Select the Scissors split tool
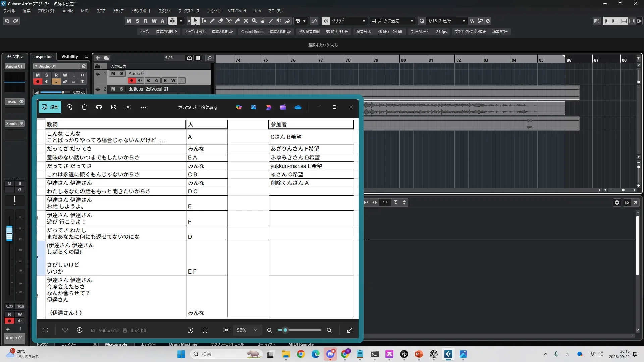This screenshot has width=644, height=362. (229, 21)
